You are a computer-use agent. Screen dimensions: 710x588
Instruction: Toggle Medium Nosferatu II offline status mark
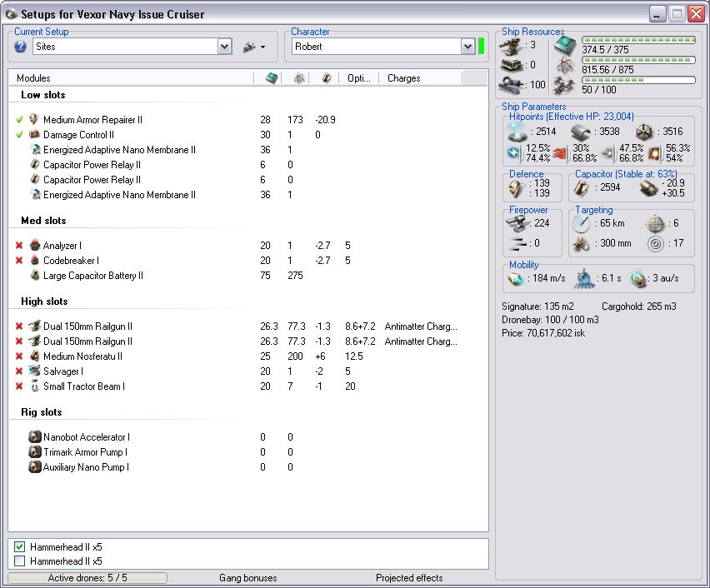click(19, 356)
